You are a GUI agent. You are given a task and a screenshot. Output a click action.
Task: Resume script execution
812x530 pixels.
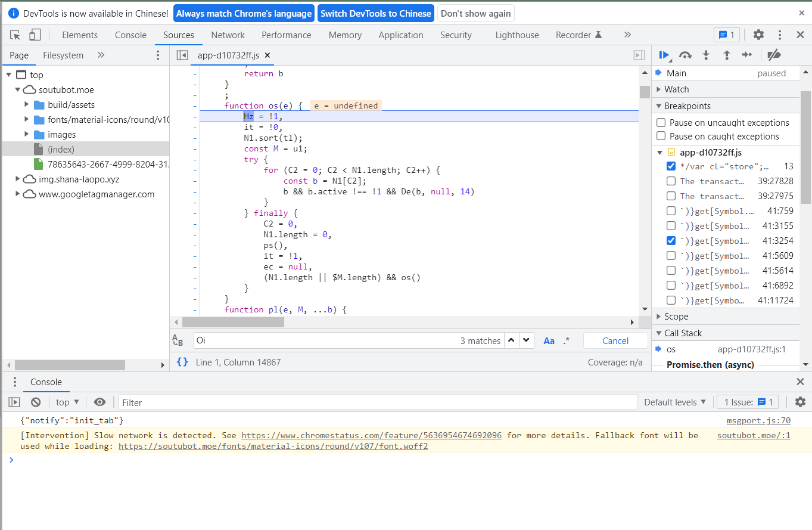pyautogui.click(x=664, y=55)
